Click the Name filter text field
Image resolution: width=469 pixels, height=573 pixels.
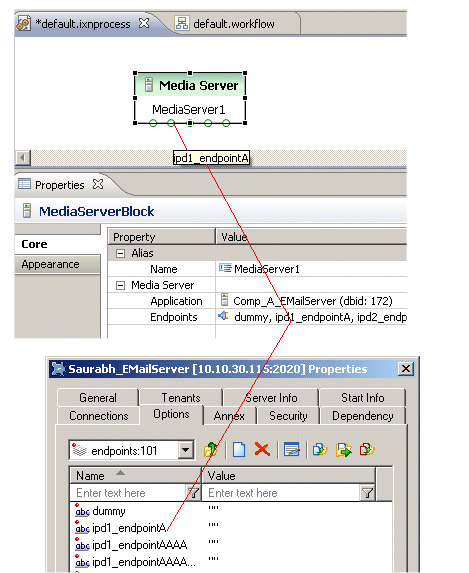[128, 493]
